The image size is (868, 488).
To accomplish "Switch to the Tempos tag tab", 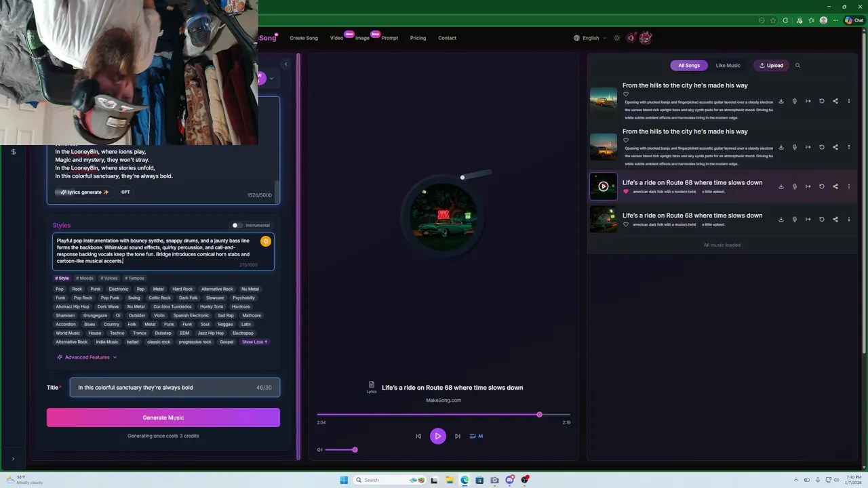I will pos(134,278).
